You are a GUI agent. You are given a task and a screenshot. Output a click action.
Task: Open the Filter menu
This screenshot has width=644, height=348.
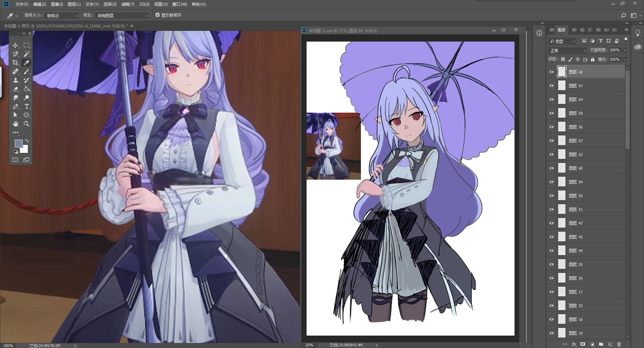128,4
